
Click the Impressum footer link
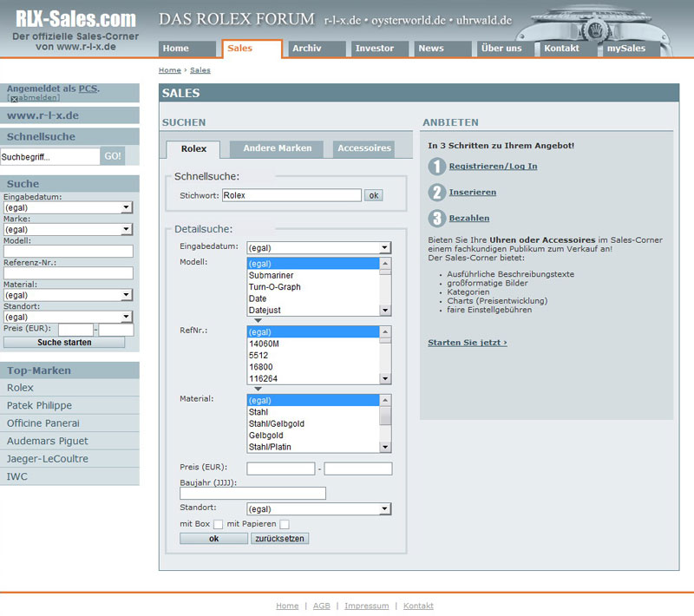pyautogui.click(x=366, y=606)
